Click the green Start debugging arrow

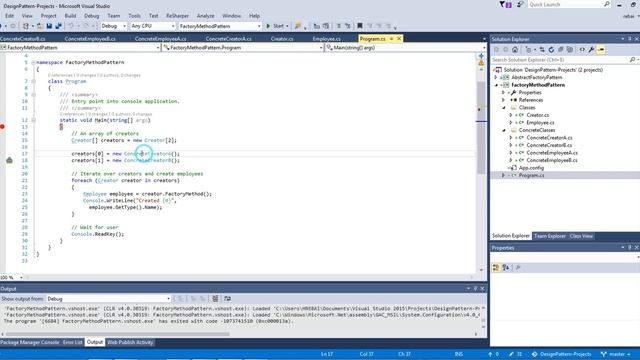[268, 26]
